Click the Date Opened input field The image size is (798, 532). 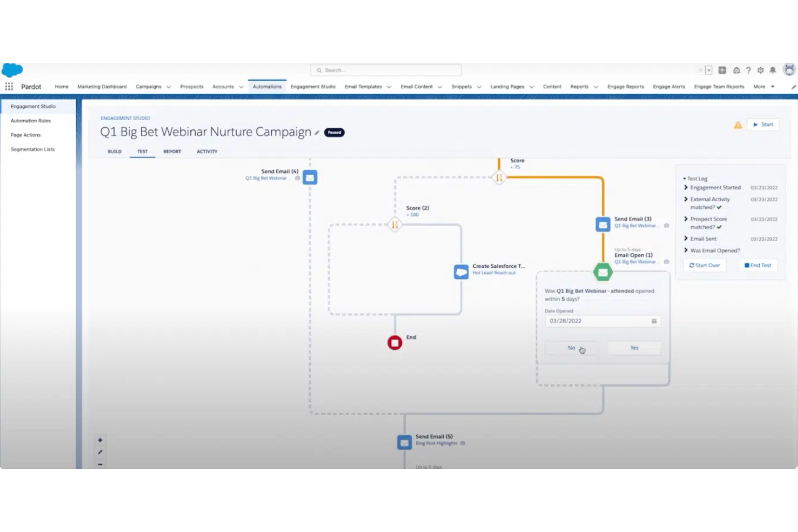coord(602,321)
